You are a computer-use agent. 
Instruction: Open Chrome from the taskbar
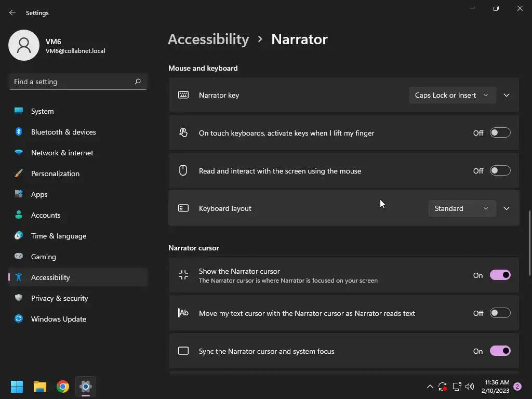[x=63, y=387]
